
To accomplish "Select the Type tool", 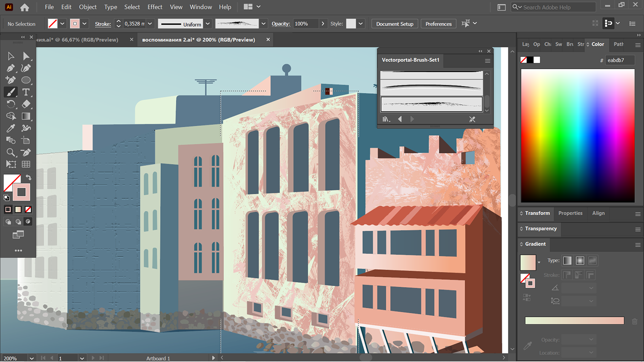I will pyautogui.click(x=26, y=92).
